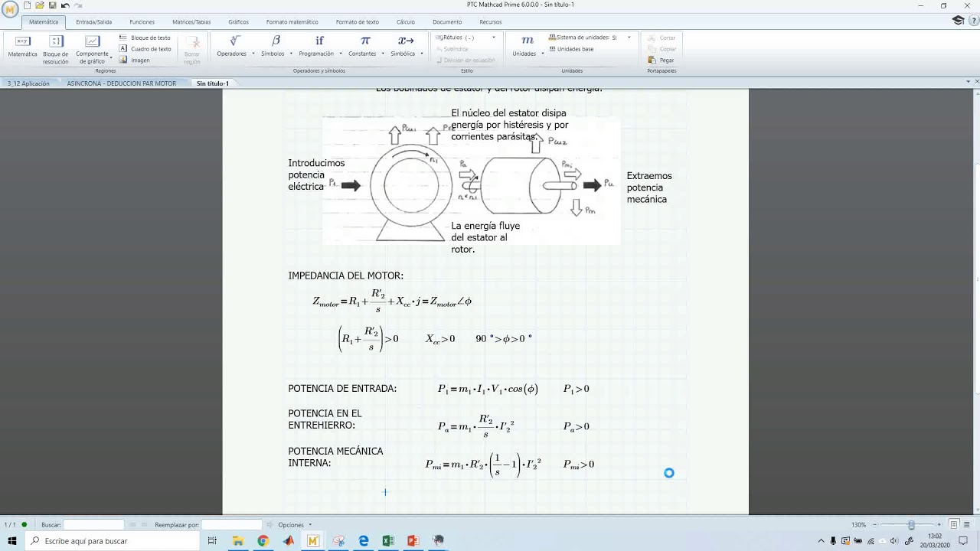Insert a Matemática math region
This screenshot has height=551, width=980.
coord(22,46)
